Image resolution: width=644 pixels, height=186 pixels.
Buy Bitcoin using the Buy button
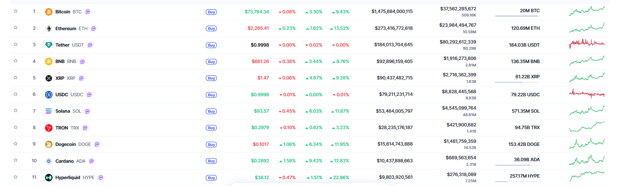[x=211, y=12]
